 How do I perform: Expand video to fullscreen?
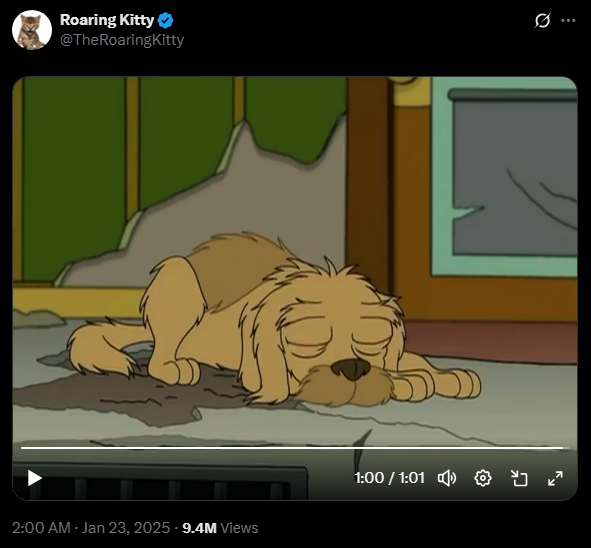(x=555, y=478)
